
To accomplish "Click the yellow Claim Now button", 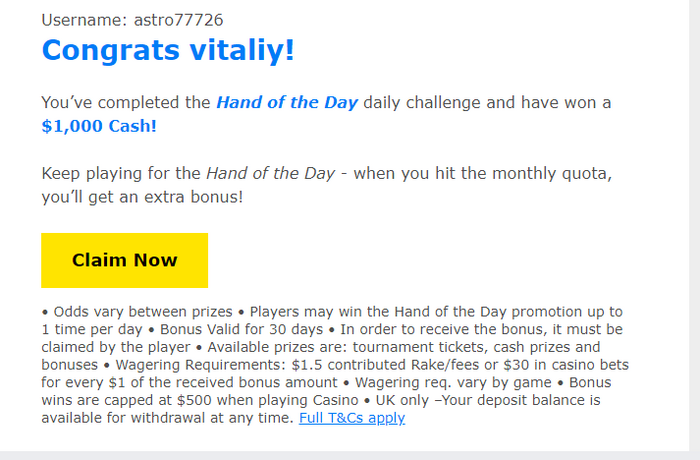I will [124, 260].
